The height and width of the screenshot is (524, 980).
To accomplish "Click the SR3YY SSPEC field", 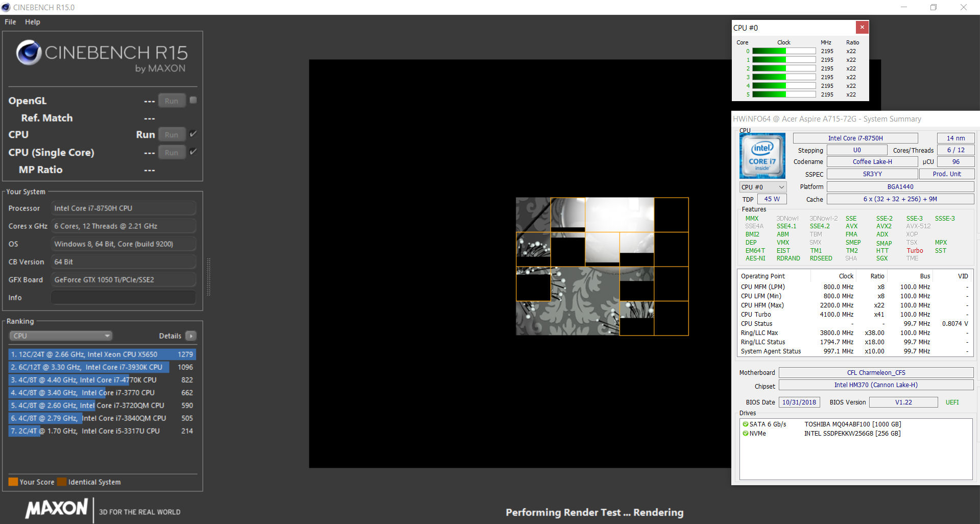I will 872,174.
